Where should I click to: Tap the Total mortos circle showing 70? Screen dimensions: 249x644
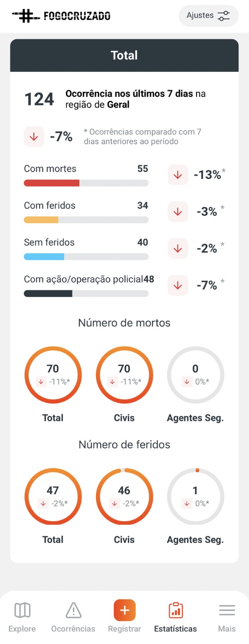[53, 375]
